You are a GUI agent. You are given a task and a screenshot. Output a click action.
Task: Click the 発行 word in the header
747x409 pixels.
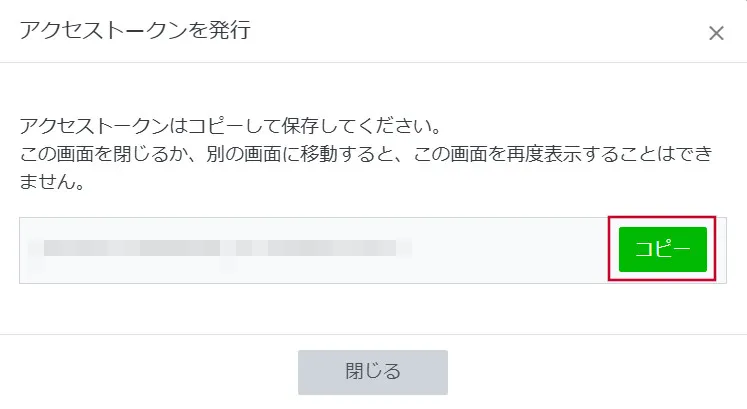230,30
